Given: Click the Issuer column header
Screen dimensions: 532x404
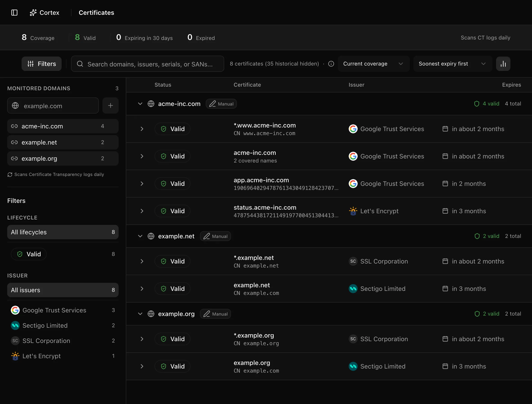Looking at the screenshot, I should click(357, 85).
